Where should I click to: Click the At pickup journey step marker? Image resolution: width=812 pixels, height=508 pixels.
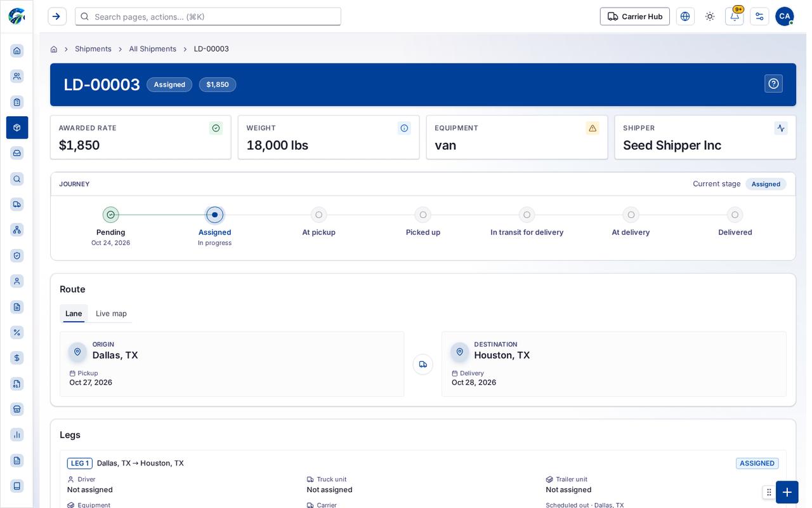[319, 215]
